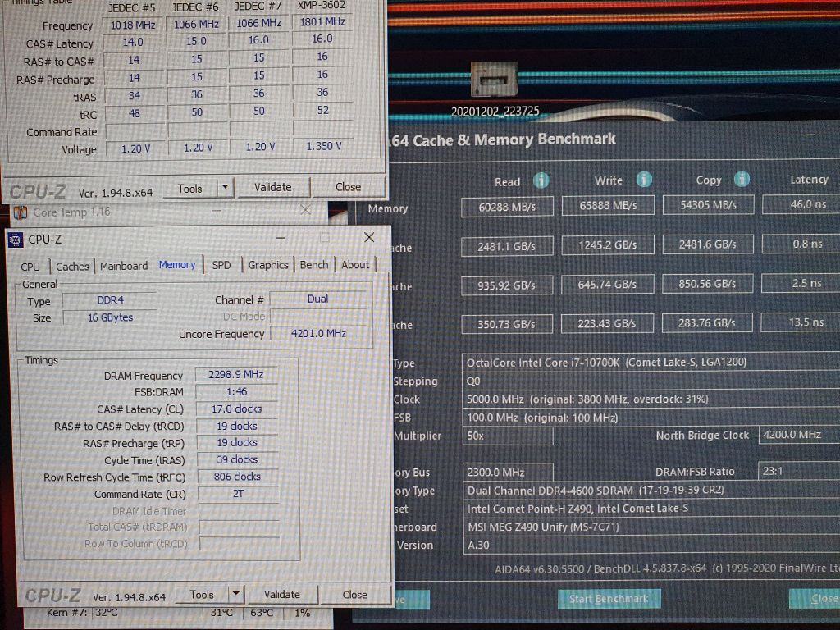
Task: Click the memory Size 16 GBytes value
Action: (110, 317)
